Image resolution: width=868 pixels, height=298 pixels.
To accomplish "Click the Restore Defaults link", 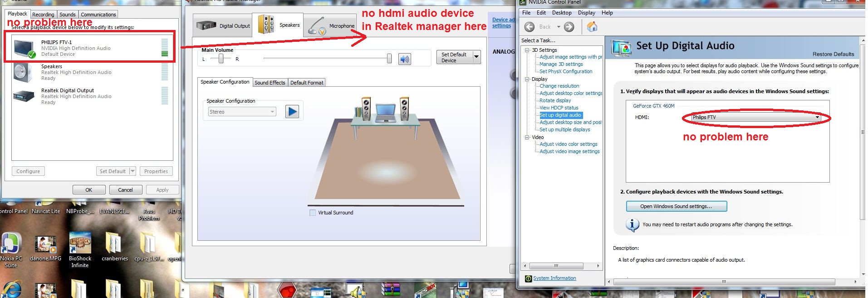I will tap(833, 54).
